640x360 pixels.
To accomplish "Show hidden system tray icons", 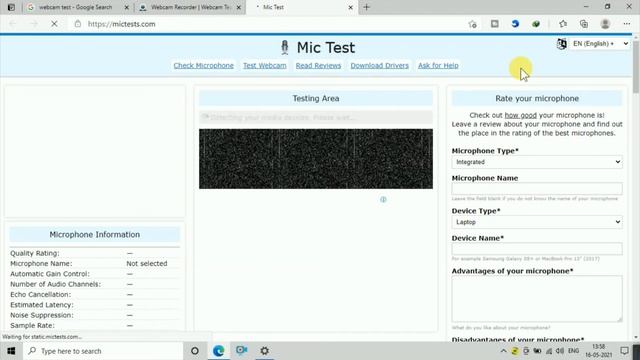I will point(503,351).
